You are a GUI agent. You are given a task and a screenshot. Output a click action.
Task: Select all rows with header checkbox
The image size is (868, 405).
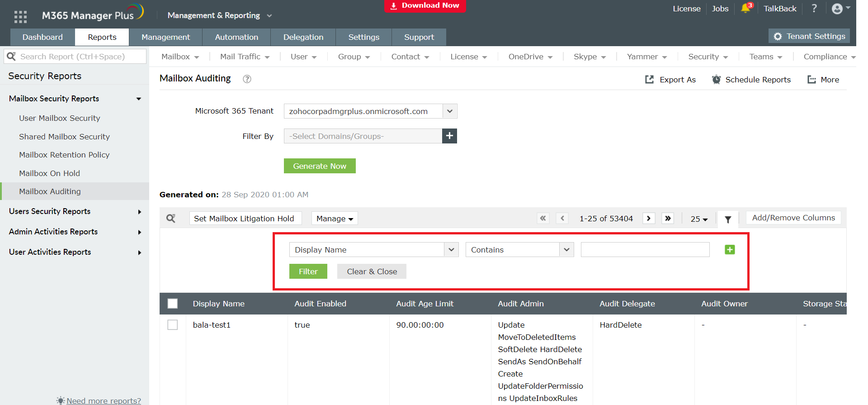pyautogui.click(x=173, y=304)
